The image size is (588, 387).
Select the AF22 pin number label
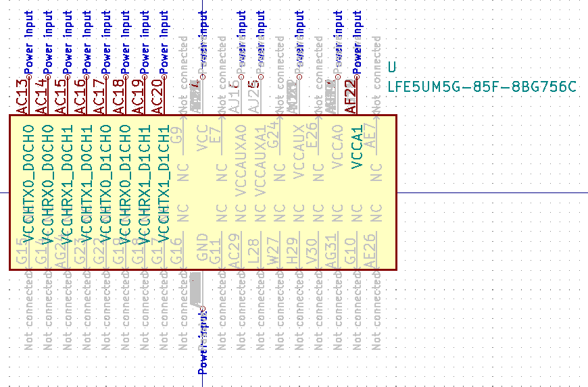point(349,97)
